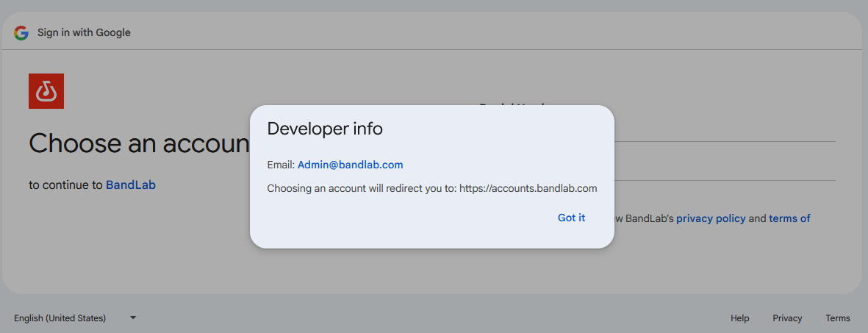Open the Help footer link
The height and width of the screenshot is (333, 868).
[x=739, y=318]
